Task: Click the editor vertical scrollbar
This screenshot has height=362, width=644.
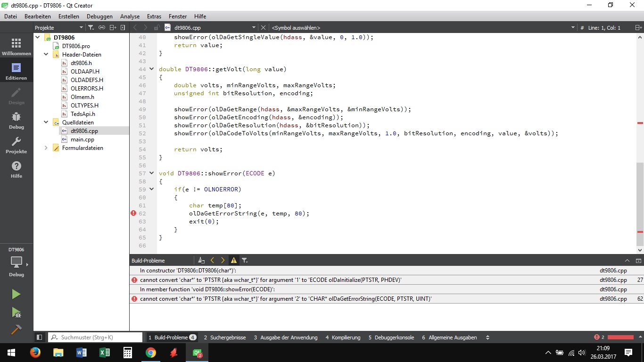Action: [640, 205]
